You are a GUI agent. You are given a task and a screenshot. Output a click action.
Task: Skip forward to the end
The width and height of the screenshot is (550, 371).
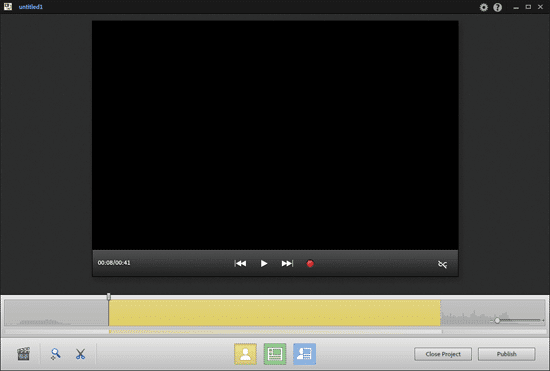click(287, 263)
